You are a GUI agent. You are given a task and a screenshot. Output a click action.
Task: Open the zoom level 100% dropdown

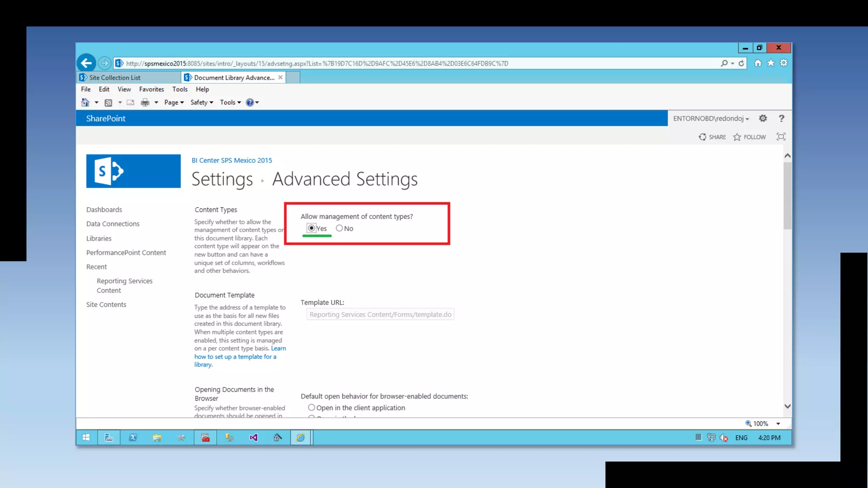click(x=778, y=424)
